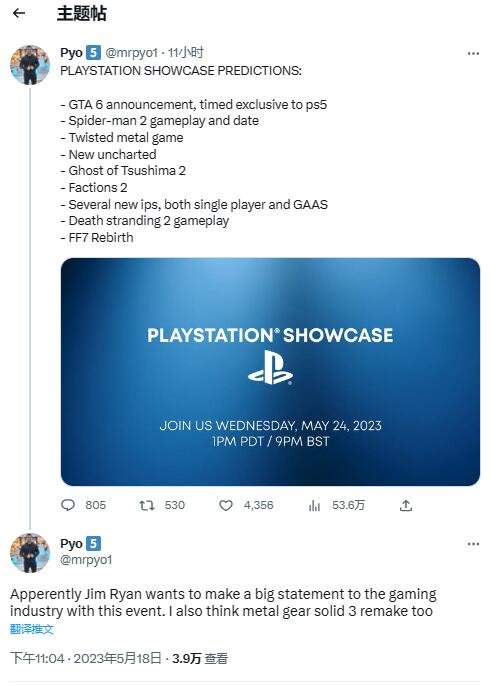Image resolution: width=490 pixels, height=686 pixels.
Task: Retweet using the 530 retweets icon
Action: tap(147, 505)
